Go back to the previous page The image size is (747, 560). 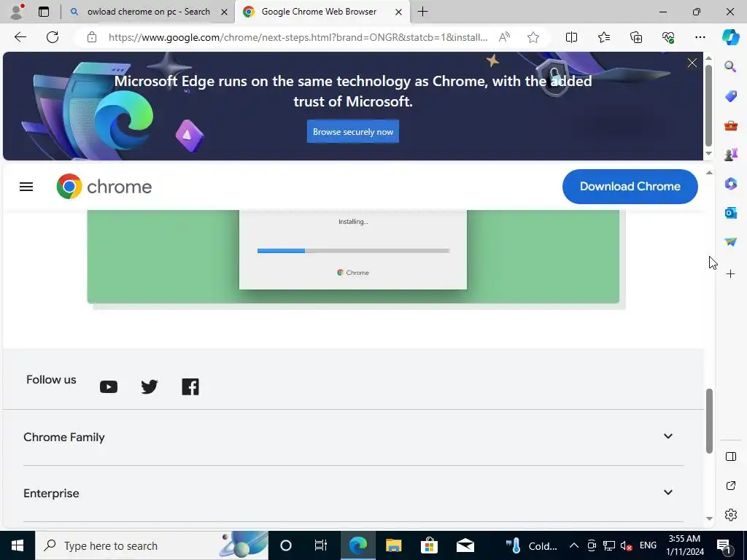[x=20, y=37]
